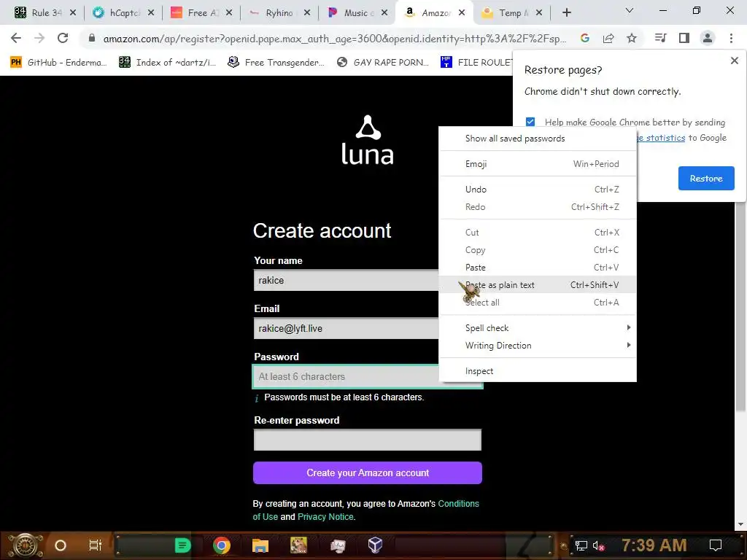Click the Google icon in the address bar

[584, 38]
